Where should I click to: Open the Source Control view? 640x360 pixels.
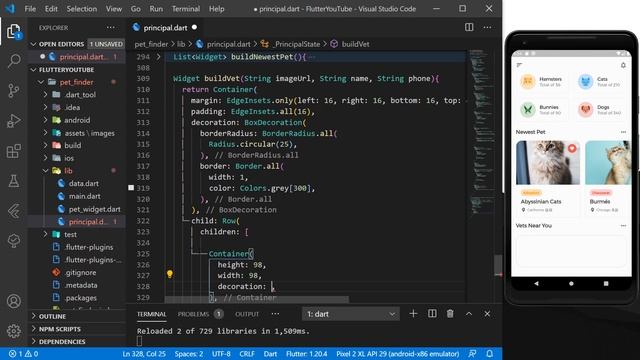[13, 90]
